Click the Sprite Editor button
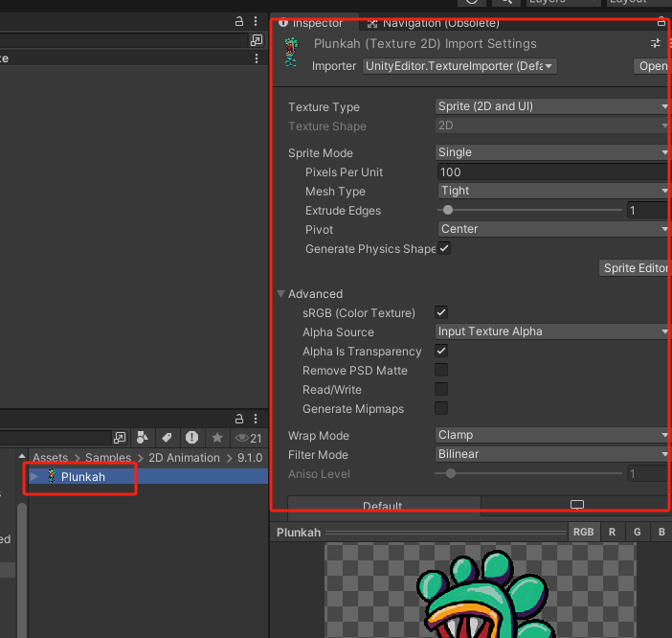Screen dimensions: 672x638 (x=636, y=268)
